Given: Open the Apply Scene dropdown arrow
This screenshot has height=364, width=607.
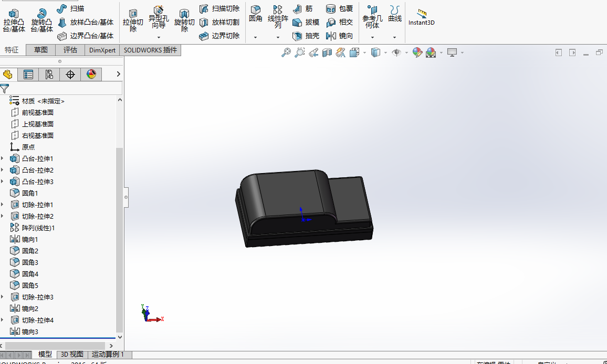Looking at the screenshot, I should pyautogui.click(x=441, y=52).
